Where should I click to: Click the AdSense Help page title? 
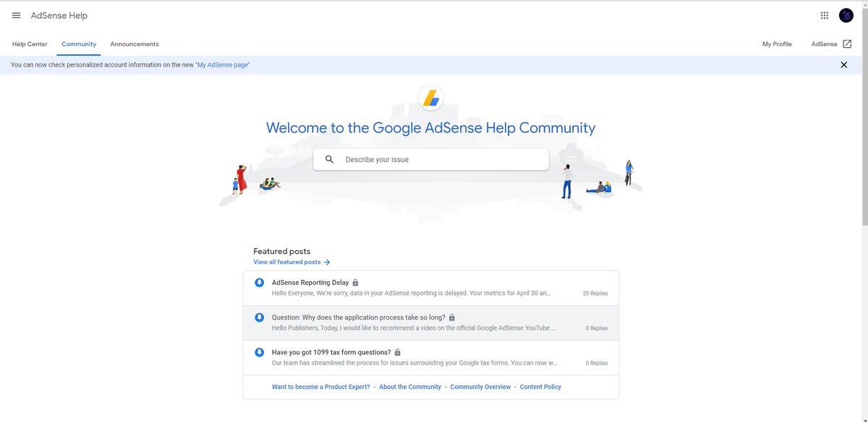click(59, 15)
